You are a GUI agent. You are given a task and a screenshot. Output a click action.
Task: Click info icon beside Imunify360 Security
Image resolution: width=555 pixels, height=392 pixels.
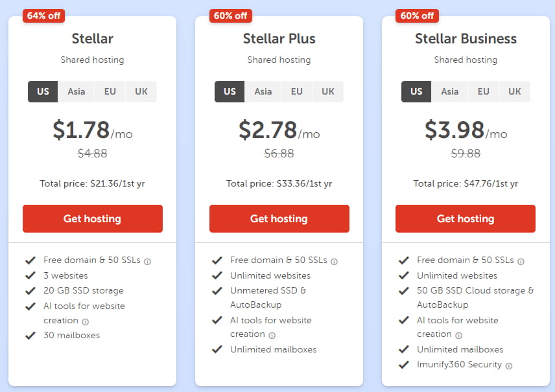click(509, 366)
